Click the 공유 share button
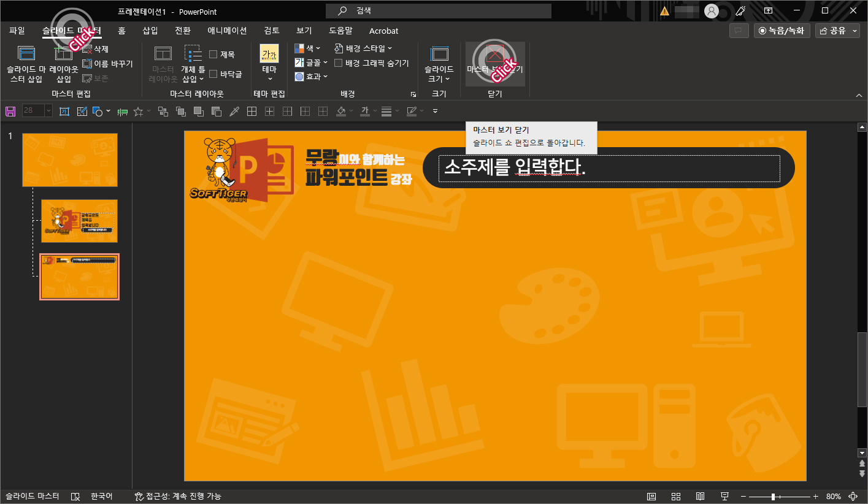 coord(837,31)
